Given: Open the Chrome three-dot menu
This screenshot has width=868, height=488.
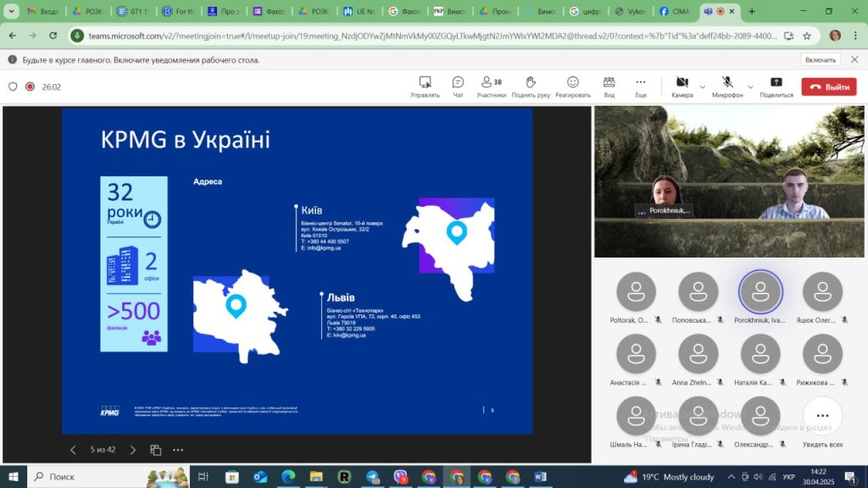Looking at the screenshot, I should pyautogui.click(x=855, y=36).
